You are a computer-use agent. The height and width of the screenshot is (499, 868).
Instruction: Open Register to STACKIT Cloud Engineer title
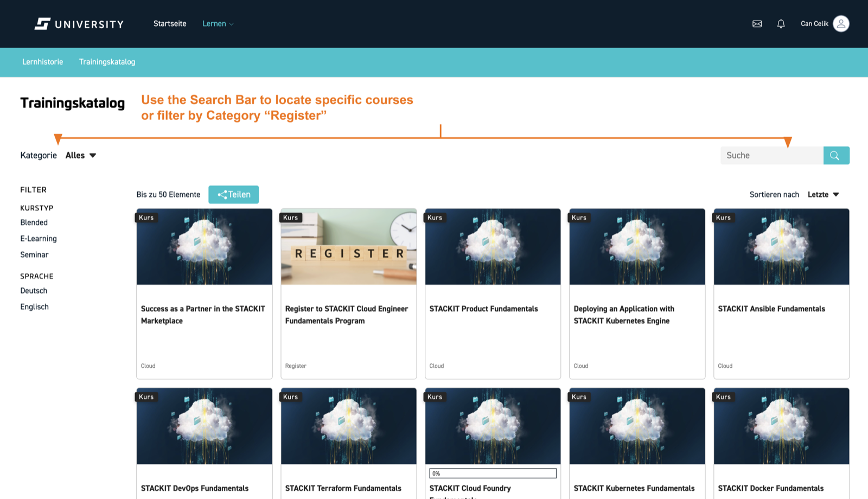347,315
